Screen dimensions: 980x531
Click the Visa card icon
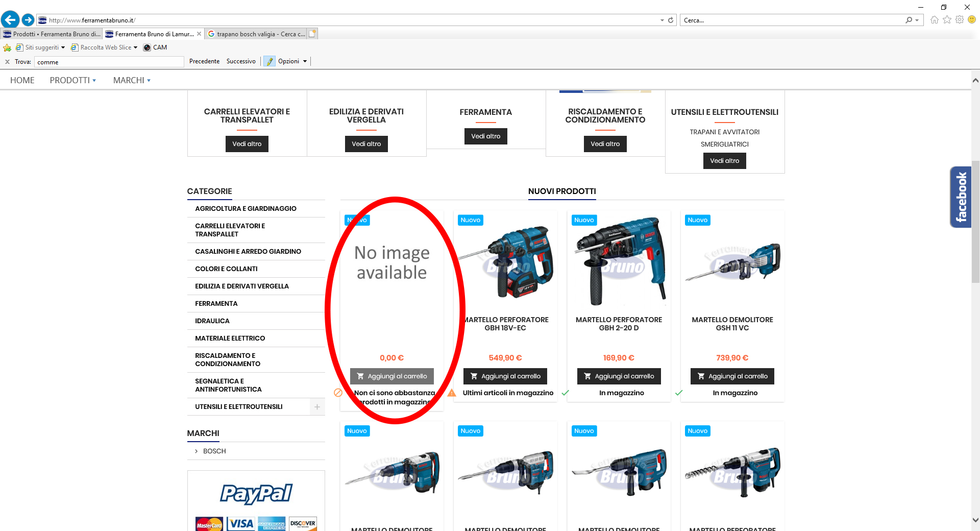tap(241, 524)
